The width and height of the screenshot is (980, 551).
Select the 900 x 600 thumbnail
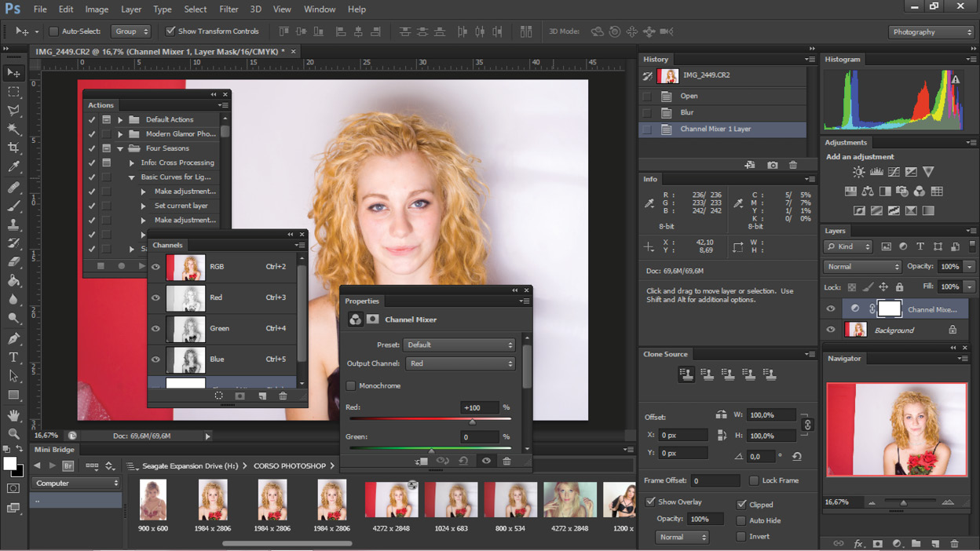click(x=153, y=499)
